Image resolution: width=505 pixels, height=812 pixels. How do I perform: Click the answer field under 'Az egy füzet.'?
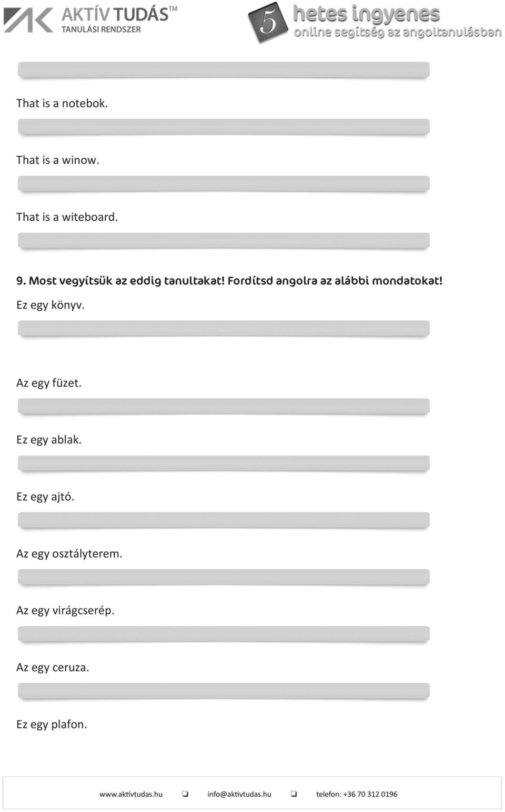tap(224, 407)
